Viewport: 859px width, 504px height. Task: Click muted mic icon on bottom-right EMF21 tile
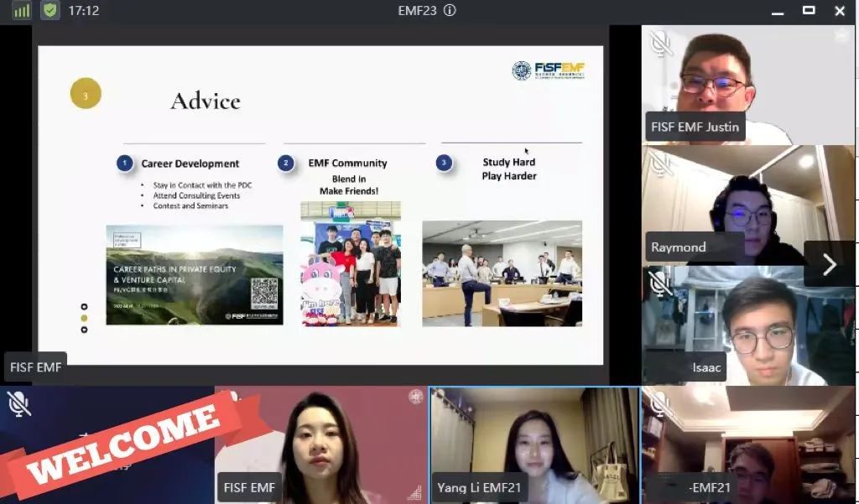[659, 403]
